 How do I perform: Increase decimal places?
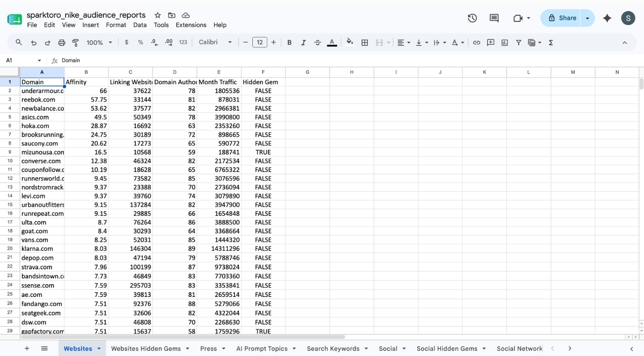click(x=169, y=43)
